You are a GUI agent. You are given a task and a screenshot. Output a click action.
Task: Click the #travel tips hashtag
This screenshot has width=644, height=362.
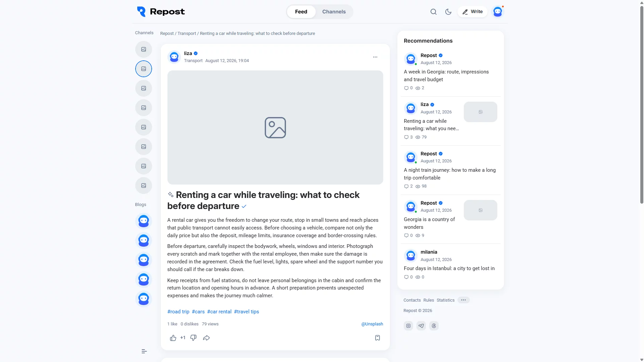[246, 312]
